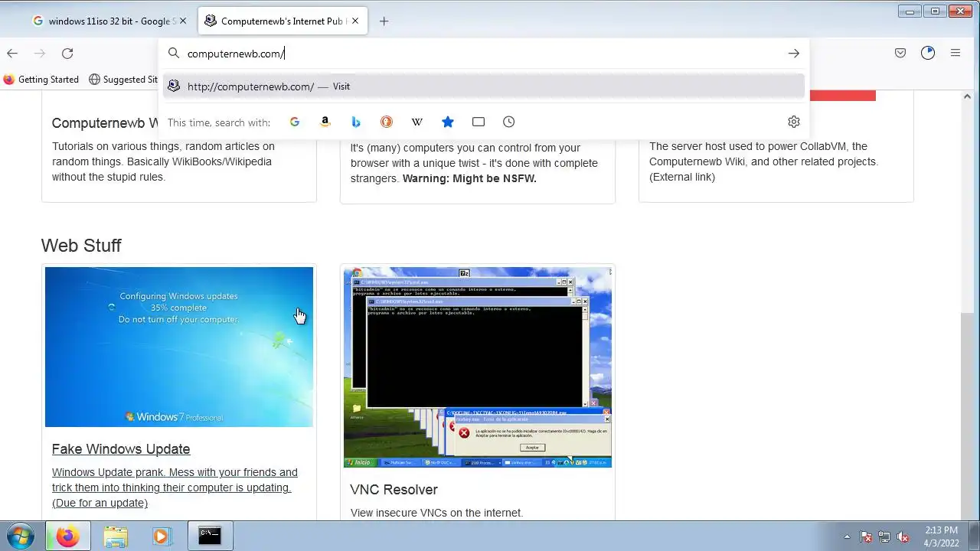The width and height of the screenshot is (980, 551).
Task: Open Windows Explorer from the taskbar
Action: coord(116,536)
